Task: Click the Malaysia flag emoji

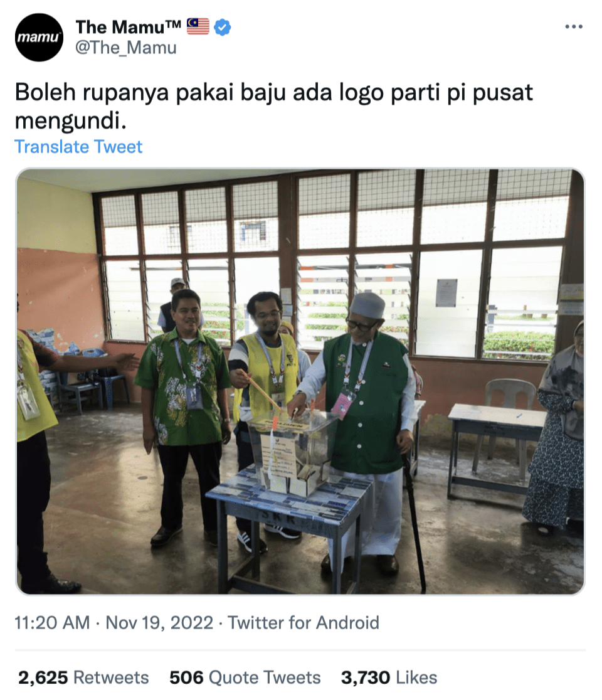Action: pos(198,26)
